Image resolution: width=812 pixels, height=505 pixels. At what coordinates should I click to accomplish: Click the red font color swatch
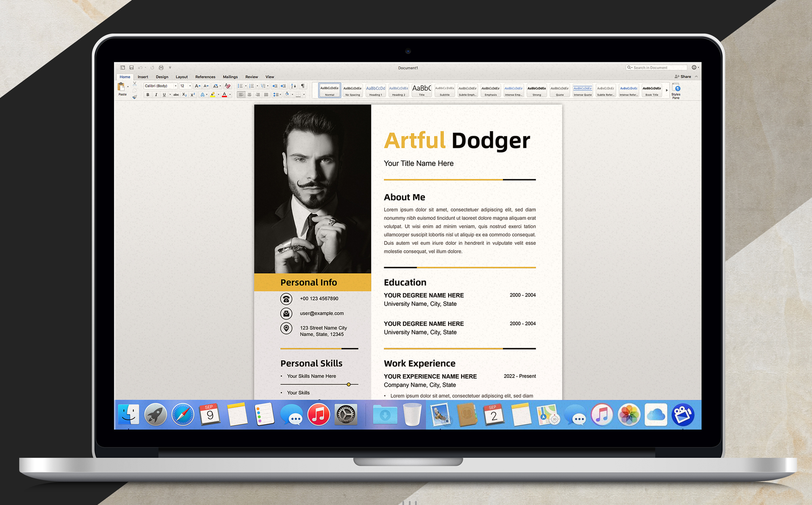(224, 95)
